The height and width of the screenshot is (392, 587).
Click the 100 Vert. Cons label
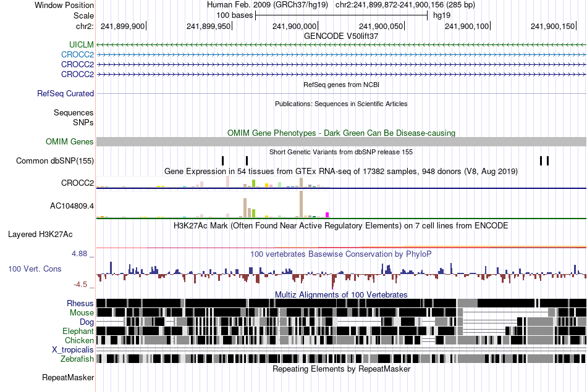pyautogui.click(x=35, y=269)
